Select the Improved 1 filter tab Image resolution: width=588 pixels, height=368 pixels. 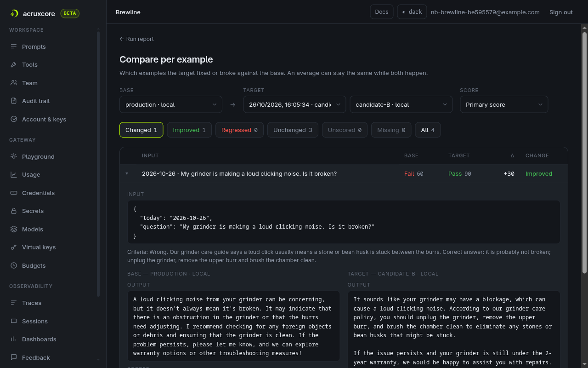pyautogui.click(x=189, y=130)
